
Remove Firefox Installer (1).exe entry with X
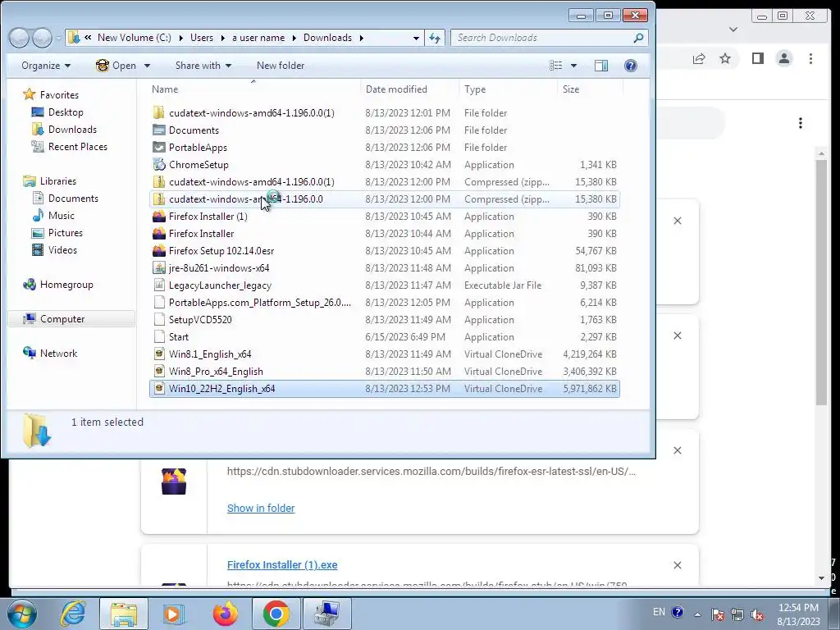click(677, 565)
